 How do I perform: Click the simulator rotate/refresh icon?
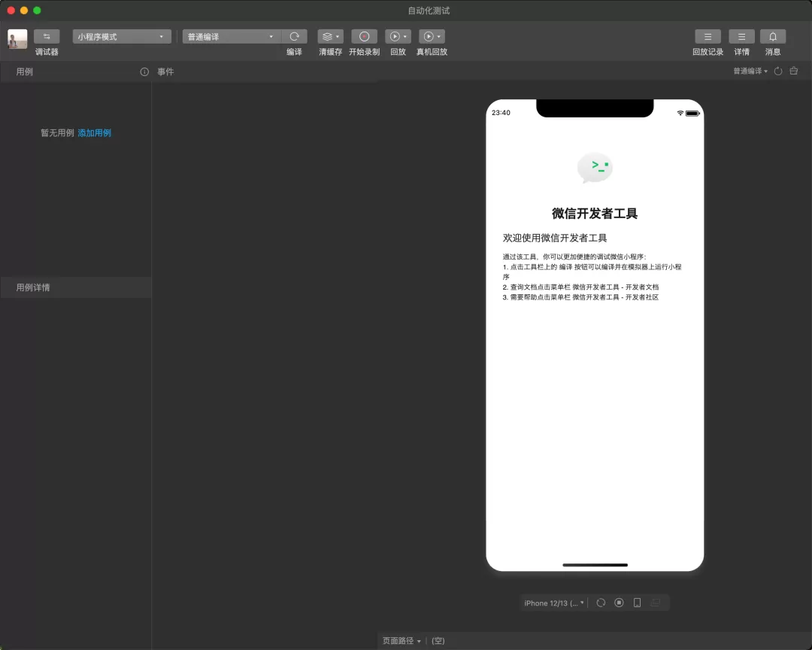click(601, 603)
